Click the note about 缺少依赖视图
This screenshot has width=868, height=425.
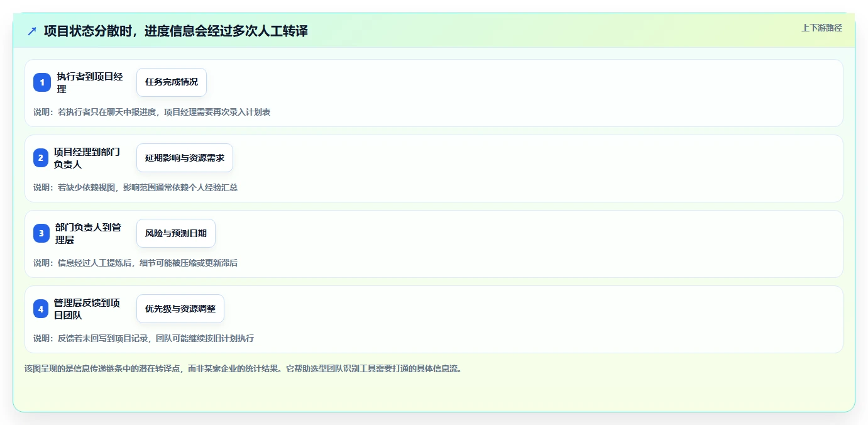click(136, 187)
